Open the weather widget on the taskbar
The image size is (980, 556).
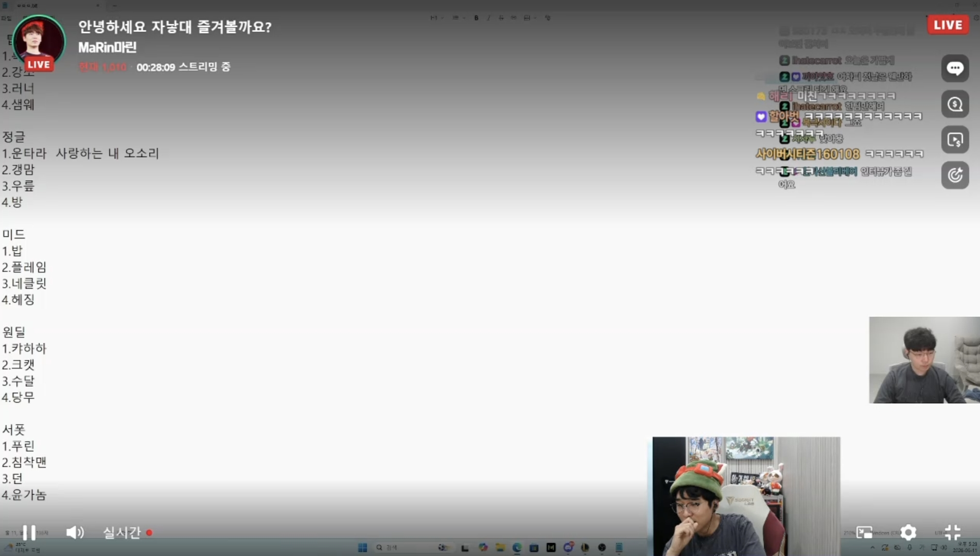click(22, 547)
